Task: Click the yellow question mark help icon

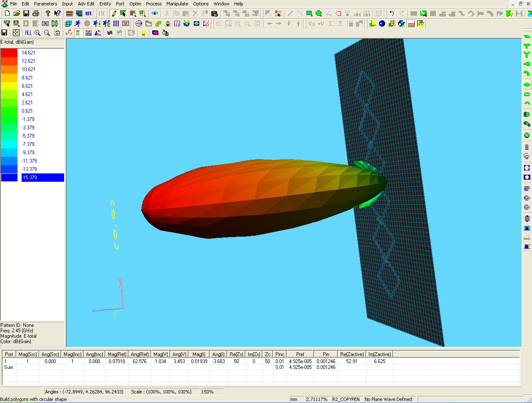Action: point(48,14)
